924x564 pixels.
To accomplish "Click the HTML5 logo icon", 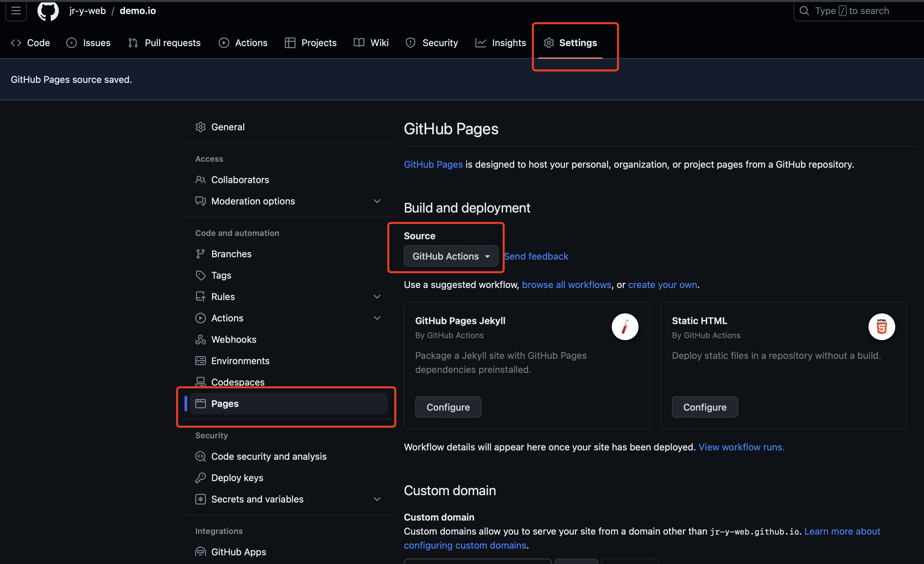I will click(882, 326).
